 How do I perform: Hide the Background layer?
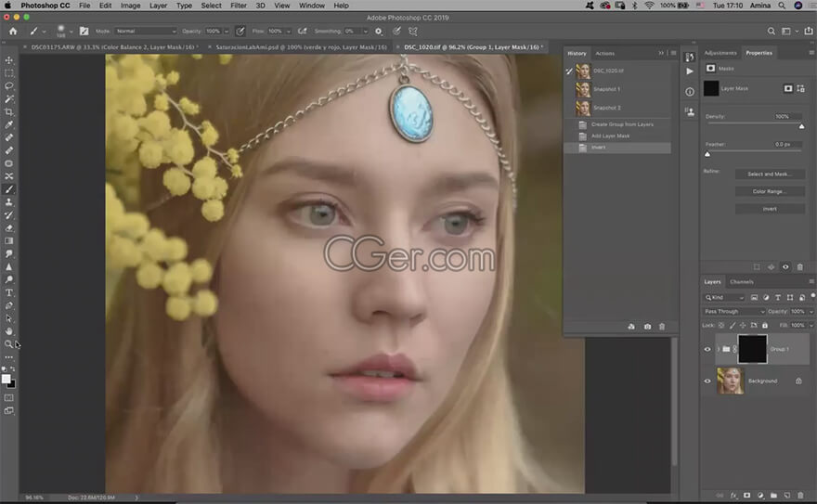pyautogui.click(x=707, y=381)
